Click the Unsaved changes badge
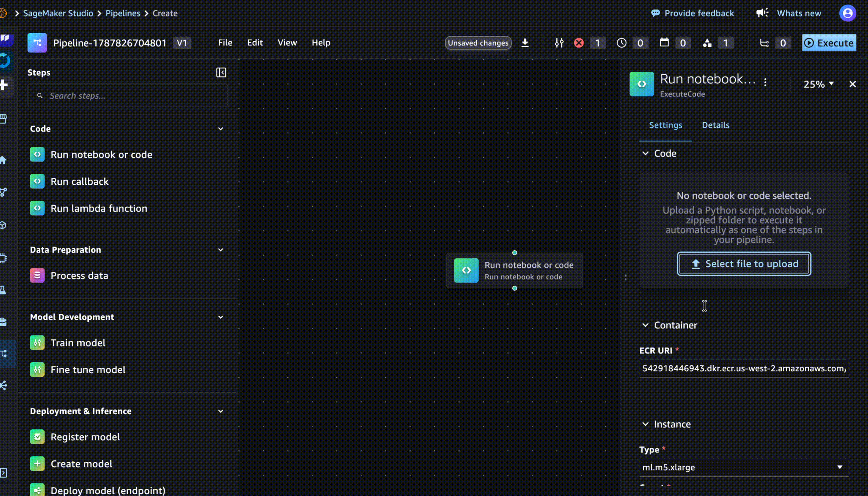Screen dimensions: 868x496 (x=478, y=43)
